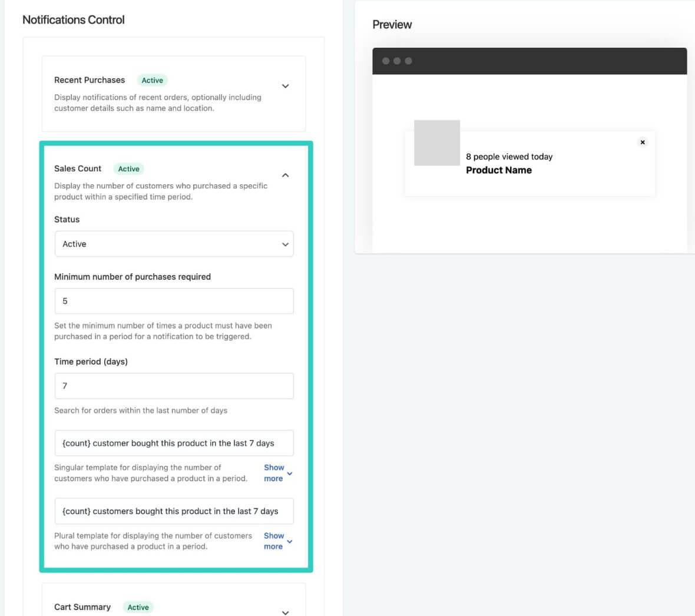Show more under the plural template description
The width and height of the screenshot is (695, 616).
point(277,541)
